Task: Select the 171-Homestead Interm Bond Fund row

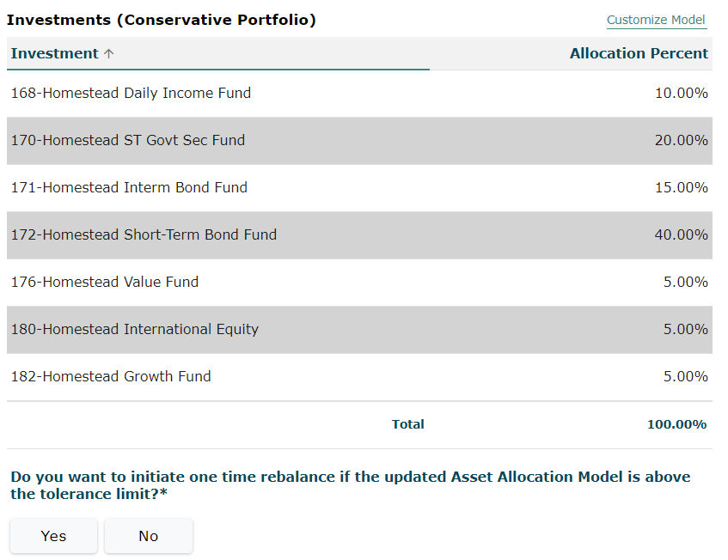Action: (359, 188)
